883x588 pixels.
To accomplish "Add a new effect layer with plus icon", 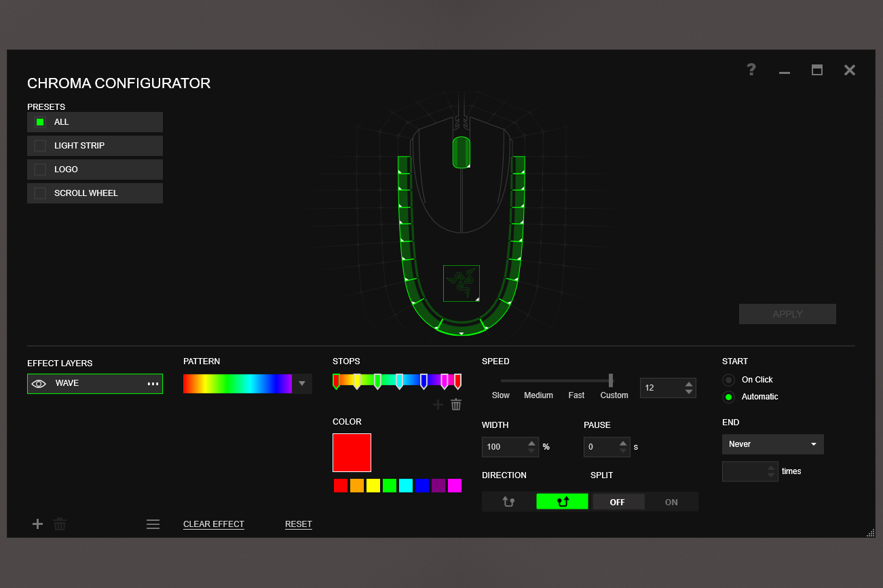I will click(x=38, y=524).
